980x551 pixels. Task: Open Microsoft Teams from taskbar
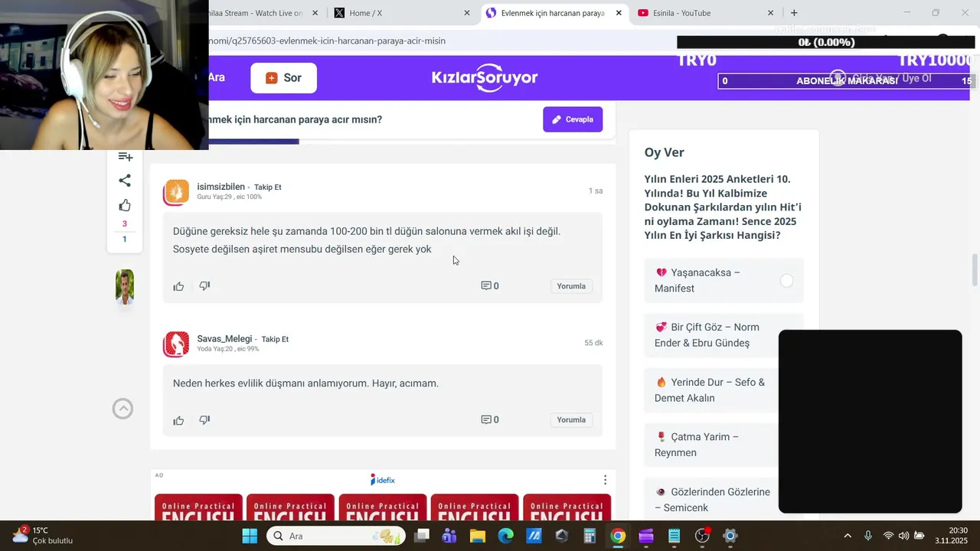[449, 536]
